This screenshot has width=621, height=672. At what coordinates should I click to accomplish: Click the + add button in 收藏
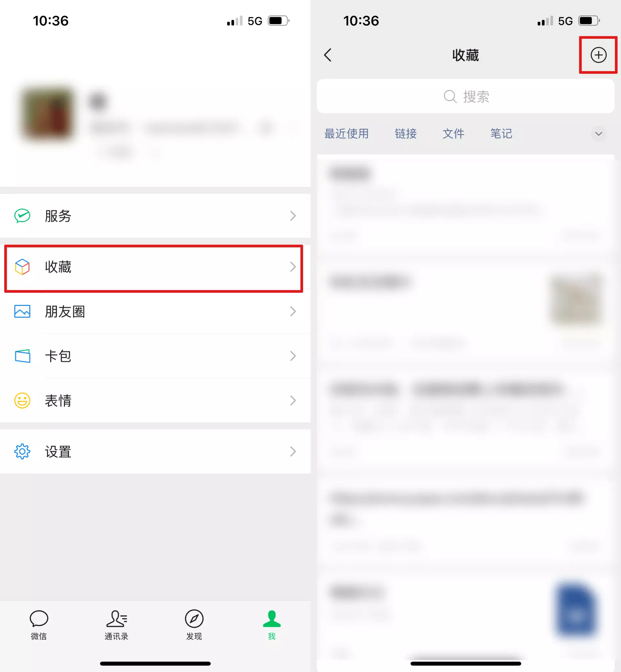(598, 54)
